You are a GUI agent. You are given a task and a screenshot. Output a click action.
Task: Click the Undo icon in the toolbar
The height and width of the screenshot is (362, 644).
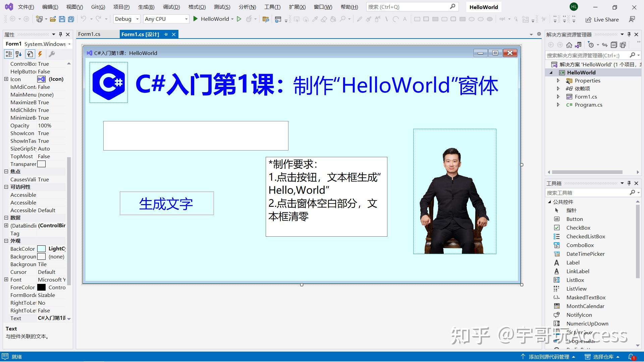click(x=83, y=19)
